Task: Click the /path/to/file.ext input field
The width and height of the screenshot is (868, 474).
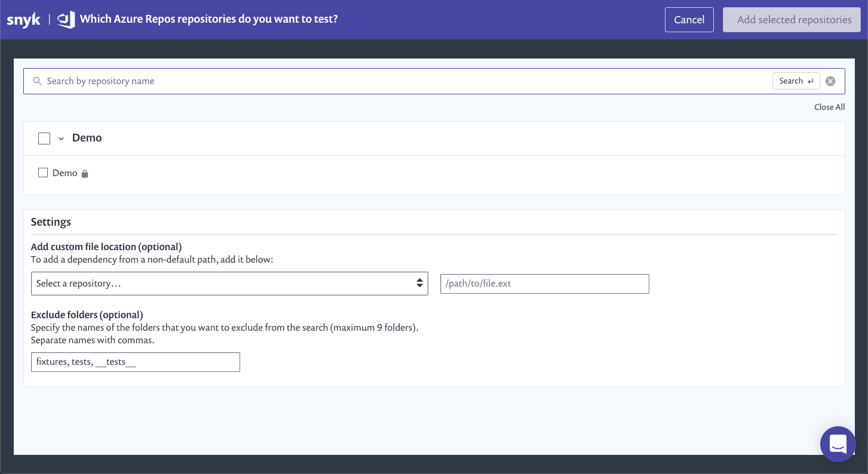Action: click(x=544, y=284)
